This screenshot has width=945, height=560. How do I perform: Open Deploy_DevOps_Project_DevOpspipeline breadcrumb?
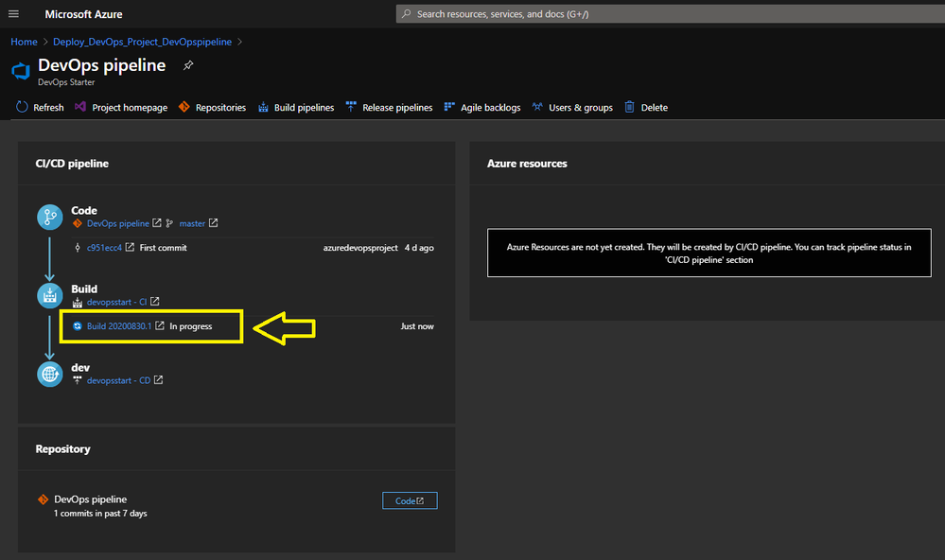point(142,42)
